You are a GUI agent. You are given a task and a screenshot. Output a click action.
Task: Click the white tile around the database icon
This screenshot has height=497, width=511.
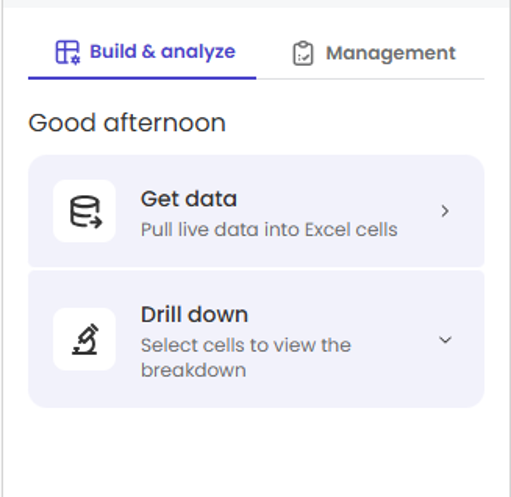pos(84,211)
